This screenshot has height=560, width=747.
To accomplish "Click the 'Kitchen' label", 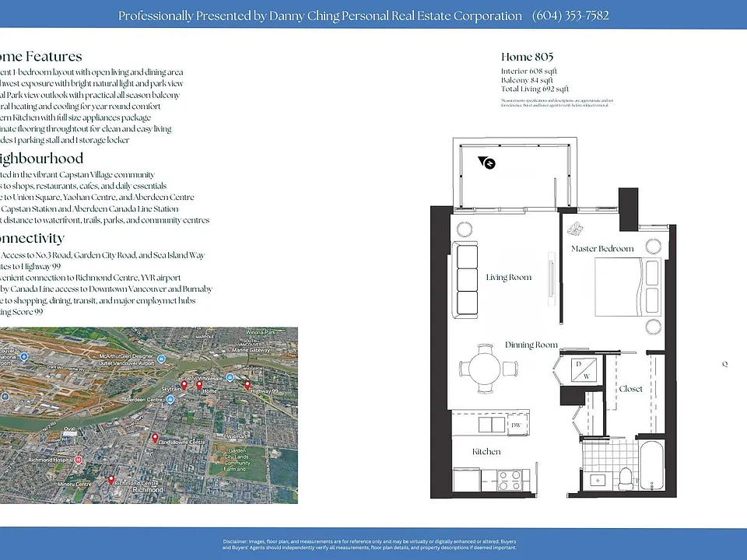I will coord(486,451).
